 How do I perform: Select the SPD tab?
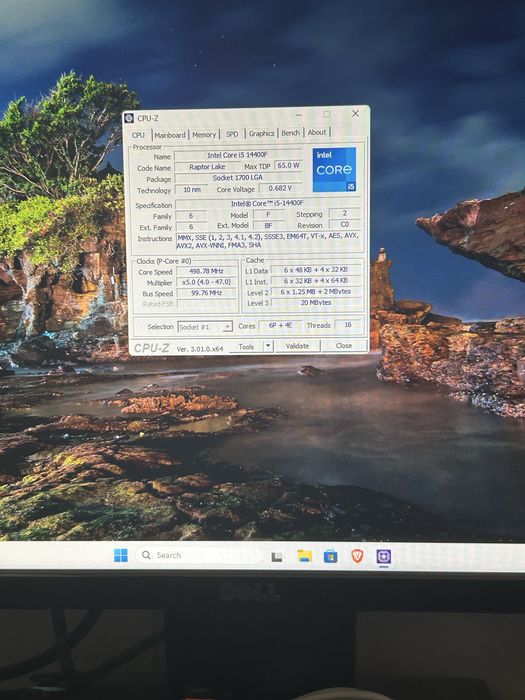click(x=232, y=134)
